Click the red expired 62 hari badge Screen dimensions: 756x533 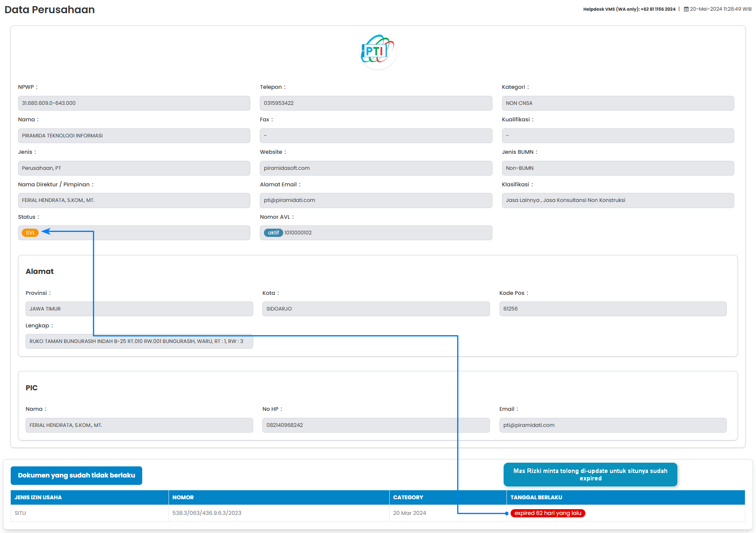(548, 513)
